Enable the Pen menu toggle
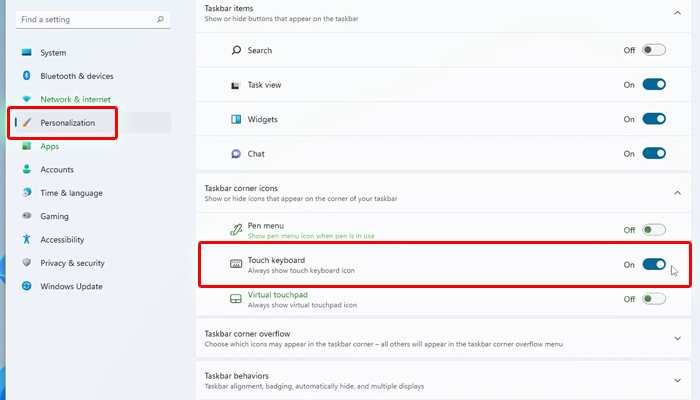 tap(654, 229)
